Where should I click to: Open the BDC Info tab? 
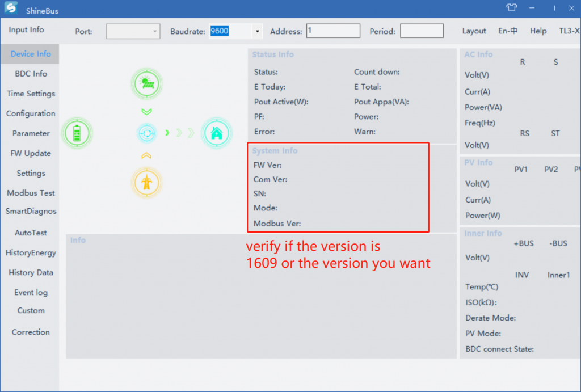tap(31, 74)
